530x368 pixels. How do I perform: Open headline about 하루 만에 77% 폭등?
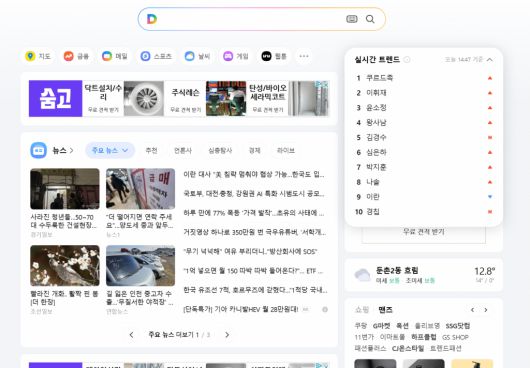click(254, 213)
